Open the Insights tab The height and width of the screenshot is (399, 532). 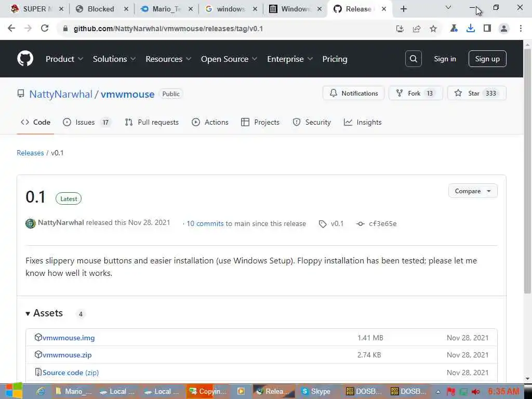coord(363,122)
